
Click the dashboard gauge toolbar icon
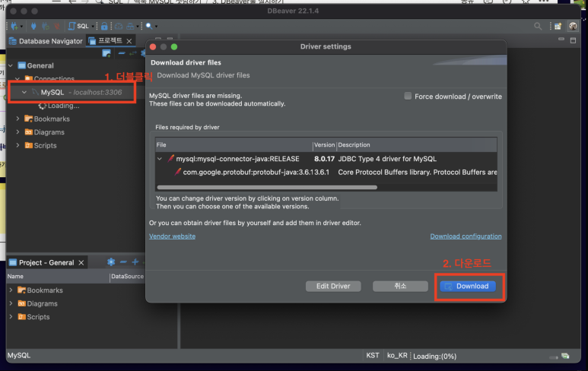coord(119,26)
